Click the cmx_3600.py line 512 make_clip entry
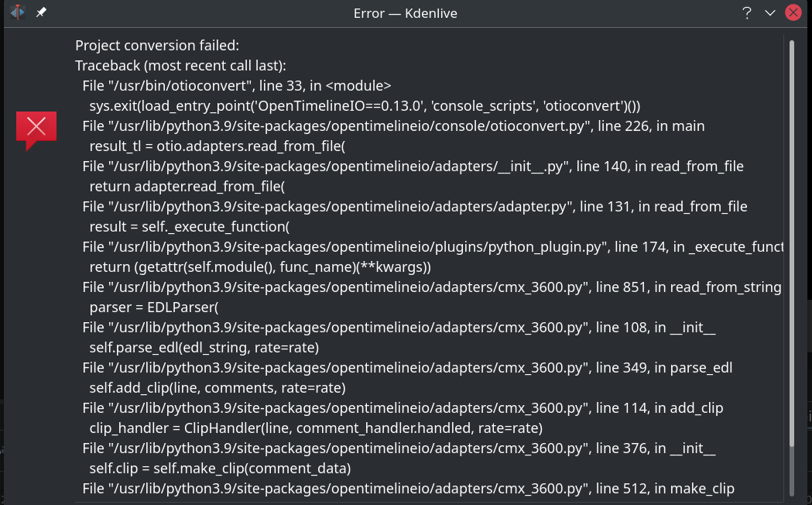This screenshot has width=812, height=505. [x=408, y=489]
